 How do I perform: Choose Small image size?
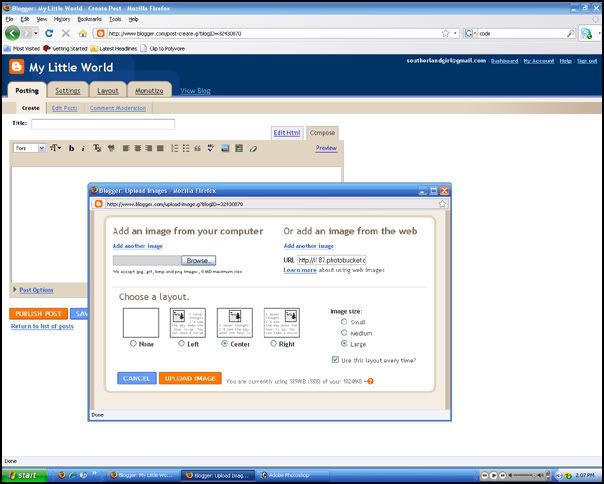(x=344, y=322)
